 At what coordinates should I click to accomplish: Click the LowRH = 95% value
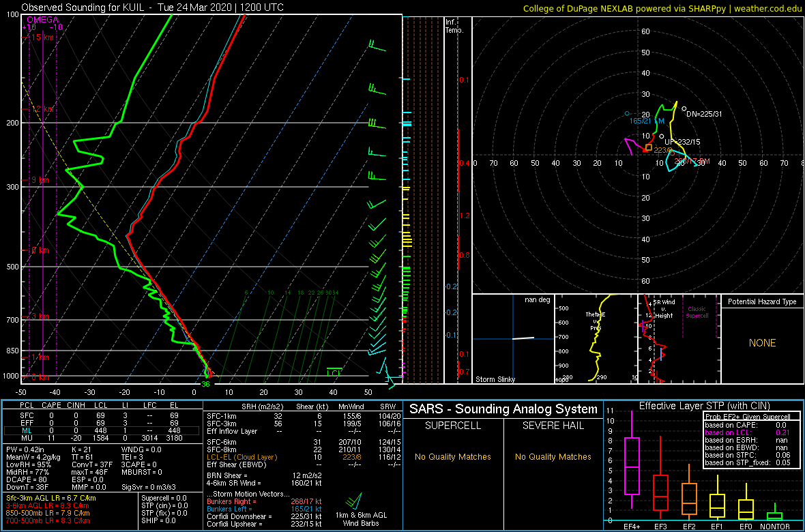27,464
